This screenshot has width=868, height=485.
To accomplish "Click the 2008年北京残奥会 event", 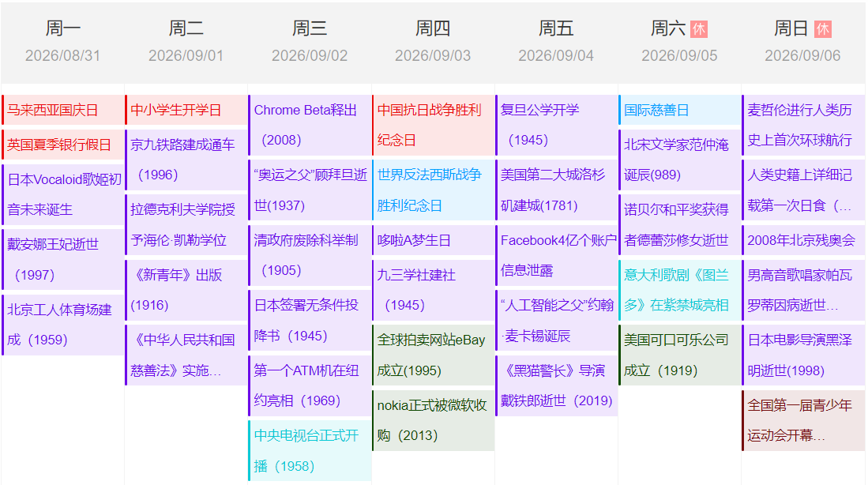I will [802, 240].
